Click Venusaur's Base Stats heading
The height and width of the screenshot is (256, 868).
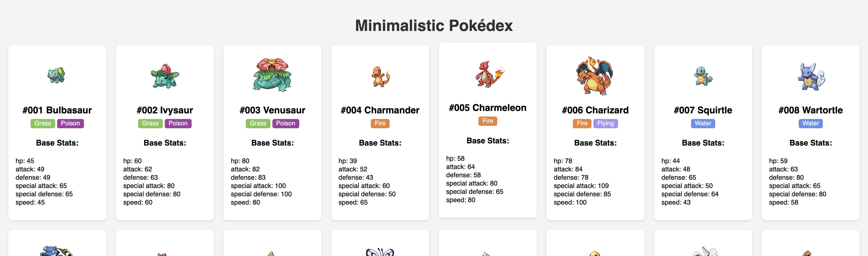pos(272,143)
